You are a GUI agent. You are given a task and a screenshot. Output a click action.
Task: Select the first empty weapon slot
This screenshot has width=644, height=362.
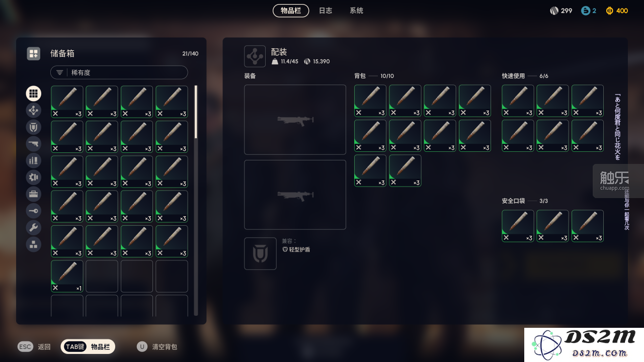(295, 120)
